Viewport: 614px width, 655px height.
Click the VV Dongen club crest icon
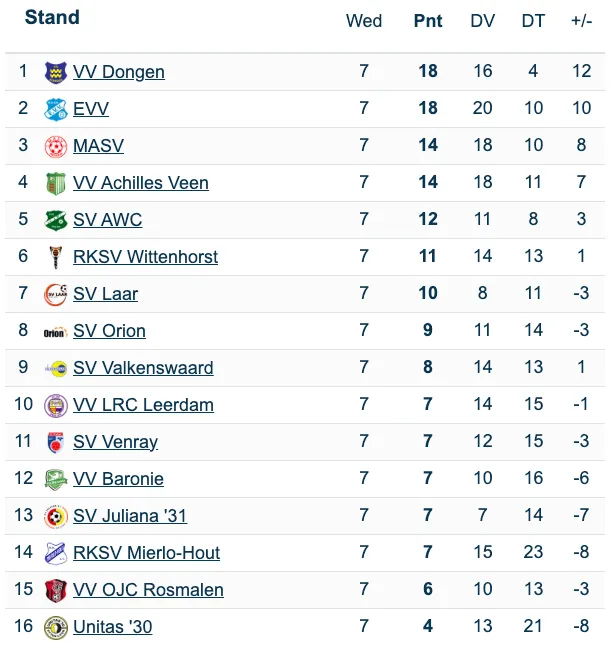[x=55, y=72]
